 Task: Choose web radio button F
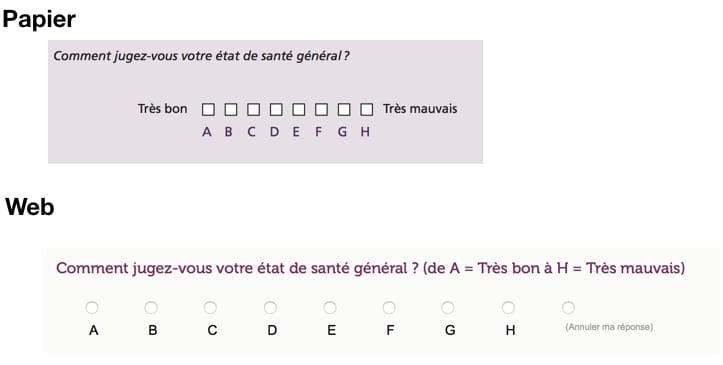click(x=389, y=307)
